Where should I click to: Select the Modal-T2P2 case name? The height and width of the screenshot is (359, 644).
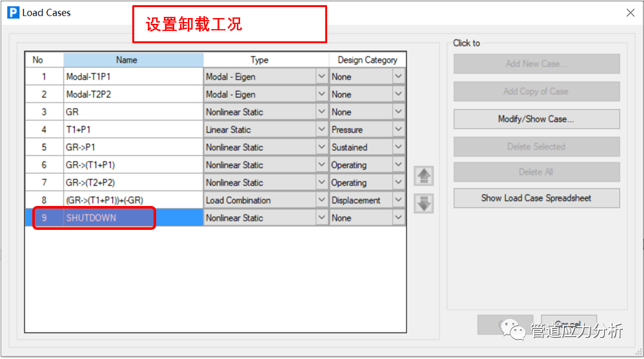pos(134,94)
